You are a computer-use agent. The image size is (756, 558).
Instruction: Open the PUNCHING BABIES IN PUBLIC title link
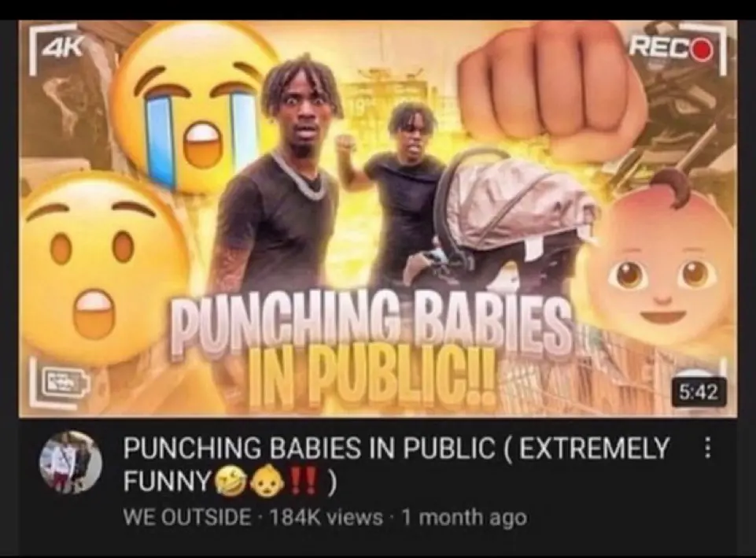pyautogui.click(x=396, y=464)
